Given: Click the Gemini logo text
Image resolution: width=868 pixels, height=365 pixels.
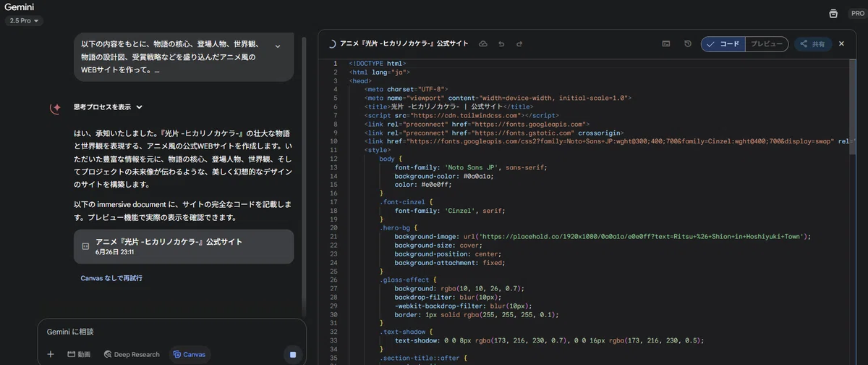Looking at the screenshot, I should pos(20,7).
